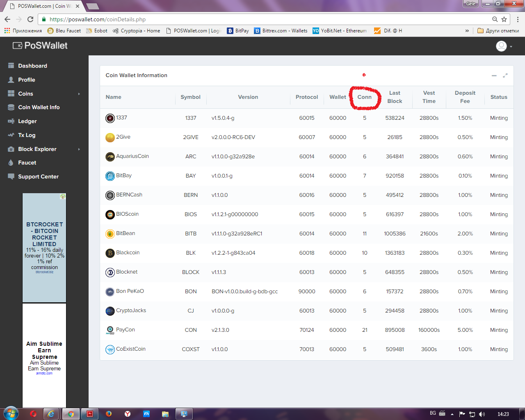Open Bittrex.com - Wallets bookmark
The width and height of the screenshot is (525, 420).
coord(281,31)
